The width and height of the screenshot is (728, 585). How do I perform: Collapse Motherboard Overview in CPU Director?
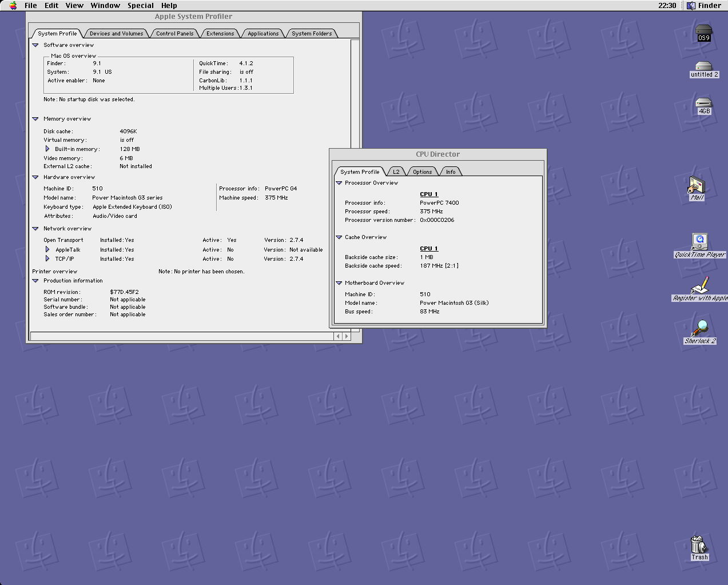coord(339,283)
